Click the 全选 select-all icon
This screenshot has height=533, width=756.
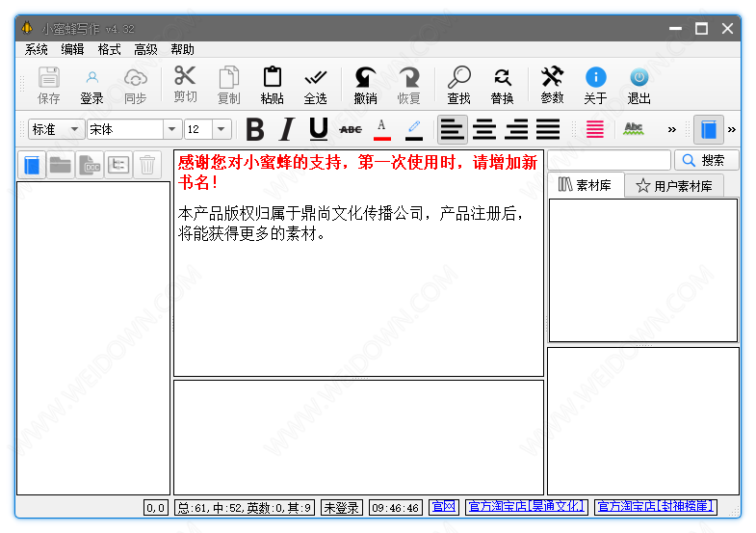pos(315,86)
